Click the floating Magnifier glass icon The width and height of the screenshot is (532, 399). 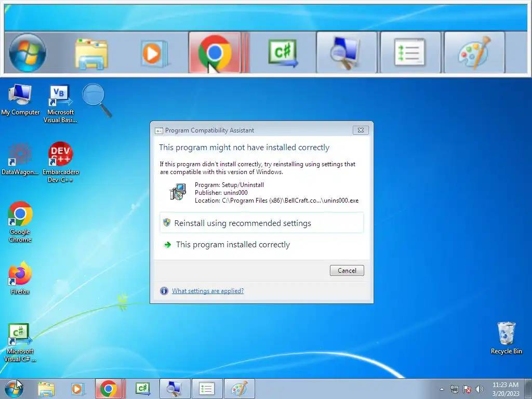pos(97,100)
